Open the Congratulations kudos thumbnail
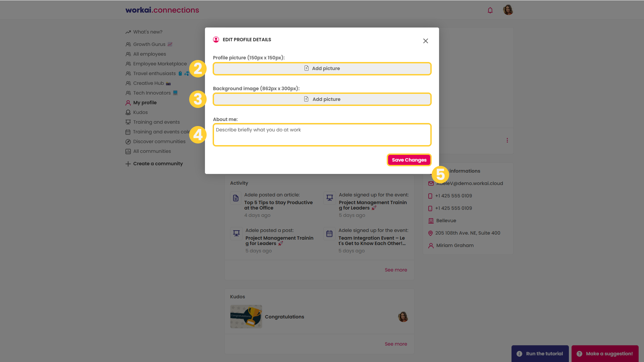 (x=246, y=316)
